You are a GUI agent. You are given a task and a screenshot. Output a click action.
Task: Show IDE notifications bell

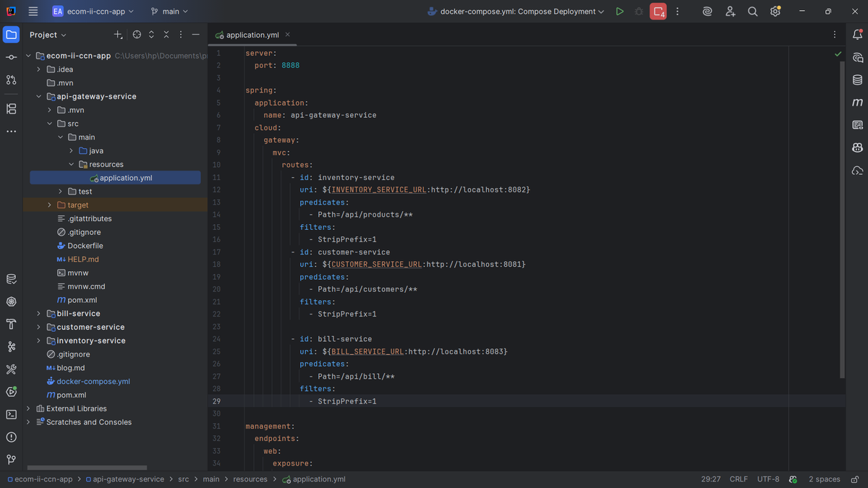[857, 35]
